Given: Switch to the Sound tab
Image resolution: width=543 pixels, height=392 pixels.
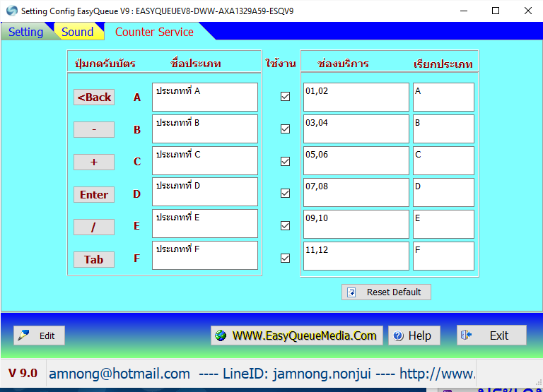Looking at the screenshot, I should pos(77,32).
